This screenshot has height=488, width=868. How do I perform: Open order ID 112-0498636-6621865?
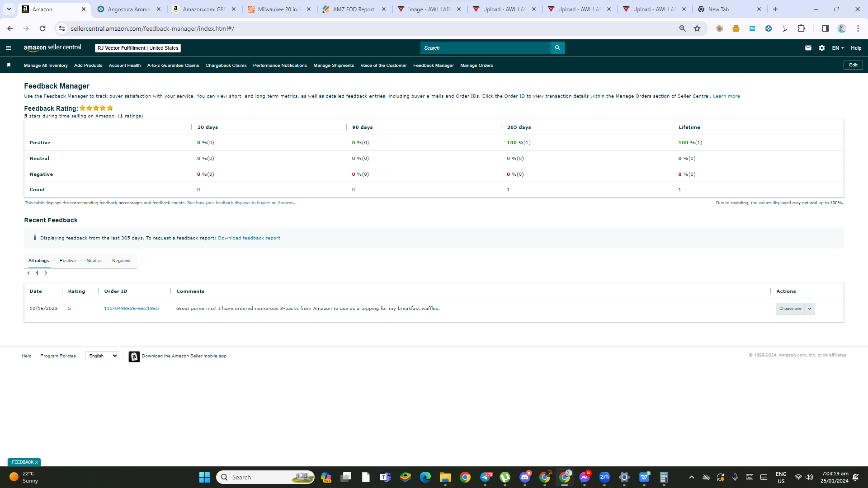pyautogui.click(x=132, y=309)
